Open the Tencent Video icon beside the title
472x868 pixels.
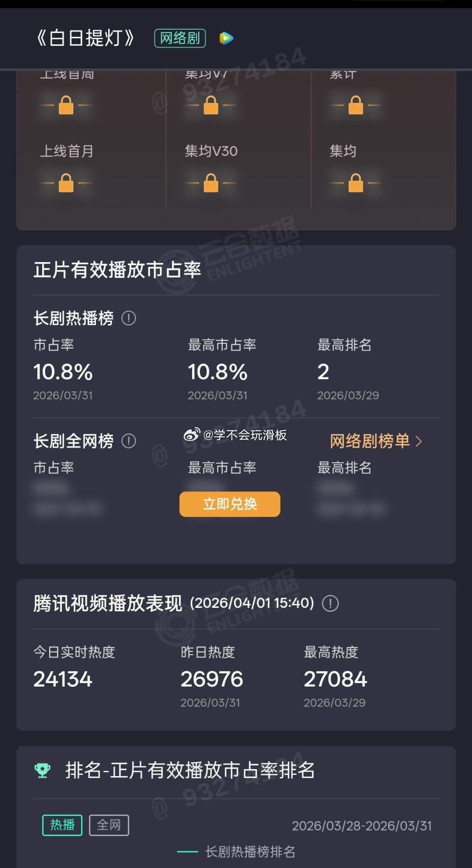point(225,38)
